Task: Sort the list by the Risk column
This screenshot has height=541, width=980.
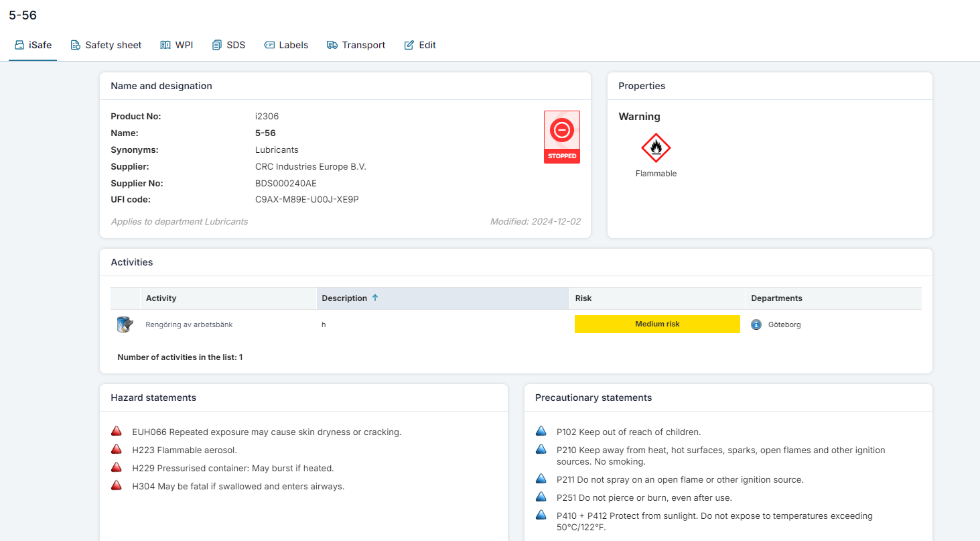Action: click(657, 298)
